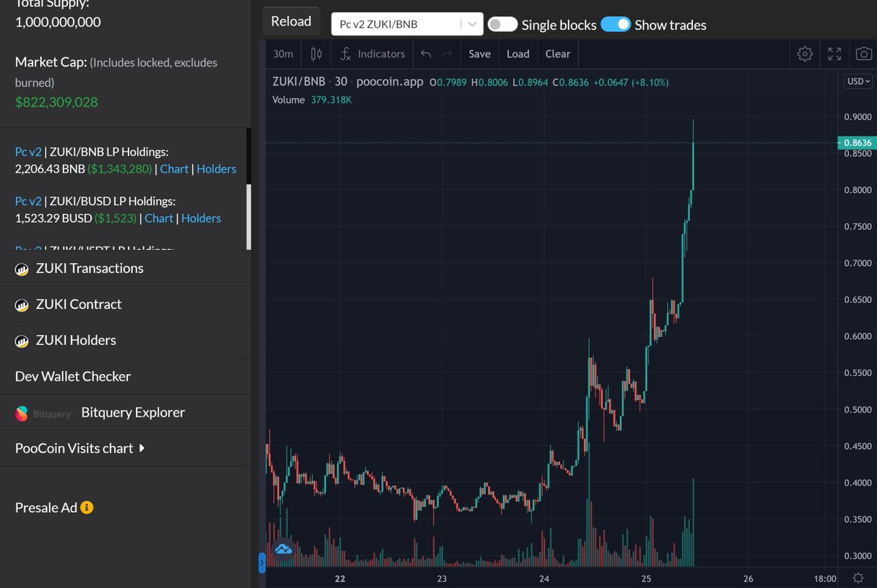Click the 1,000,000,000 total supply value
877x588 pixels.
click(58, 22)
